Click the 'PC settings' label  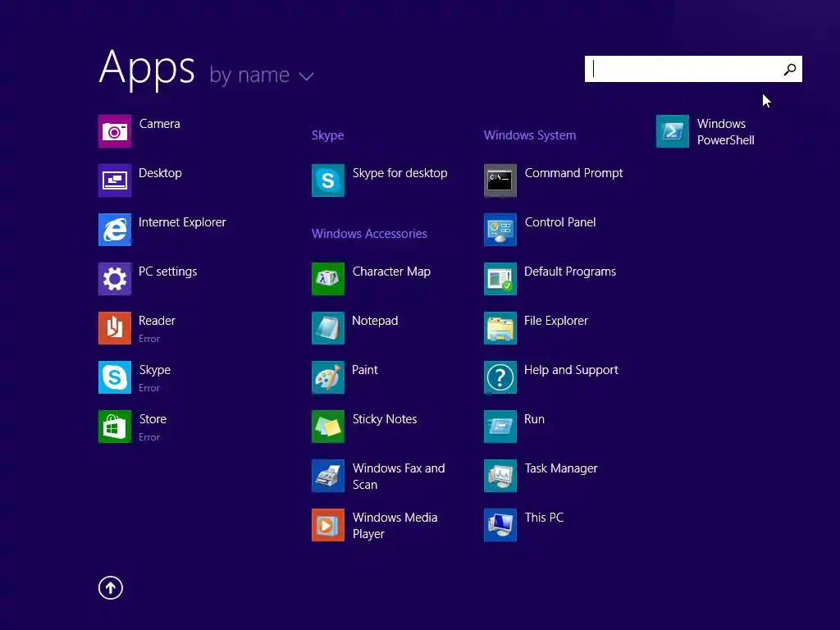pos(167,272)
